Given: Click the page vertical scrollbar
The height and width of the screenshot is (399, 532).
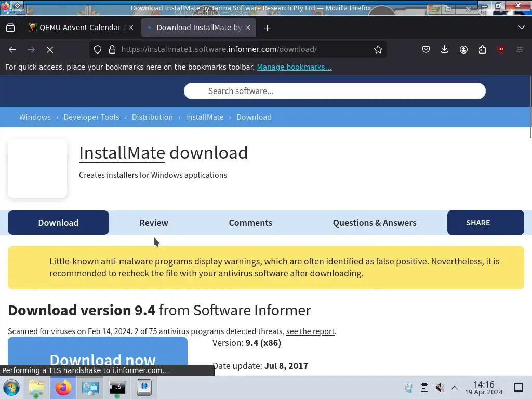Looking at the screenshot, I should (530, 107).
